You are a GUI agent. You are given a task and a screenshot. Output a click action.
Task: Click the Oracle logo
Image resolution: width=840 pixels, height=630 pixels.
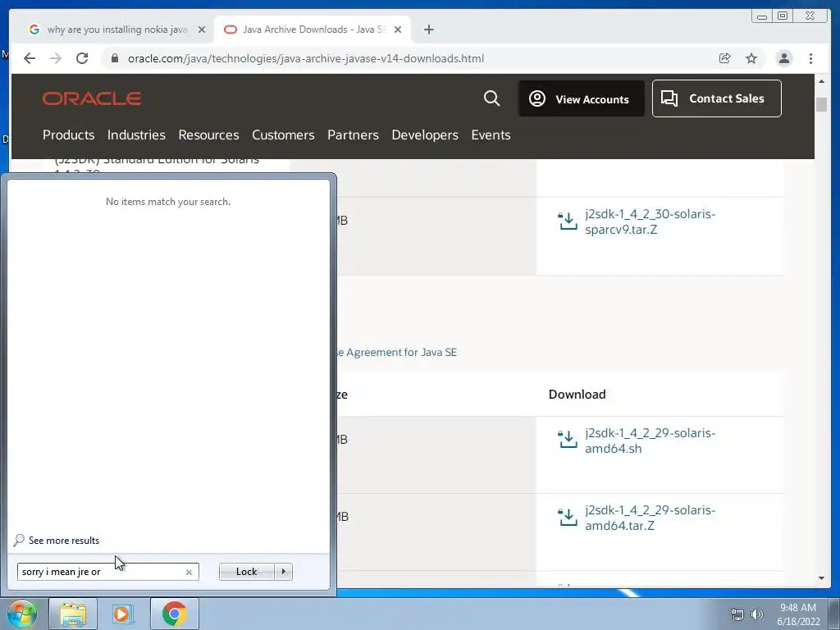tap(92, 98)
